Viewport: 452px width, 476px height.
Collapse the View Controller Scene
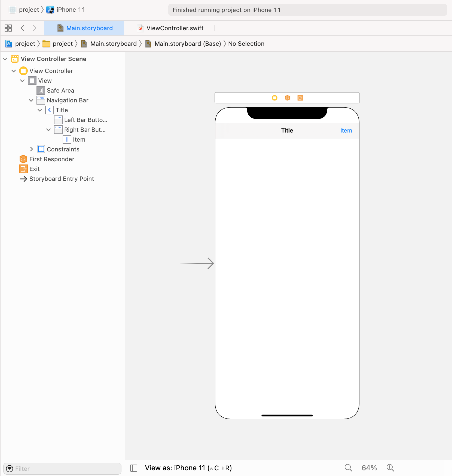pyautogui.click(x=5, y=59)
